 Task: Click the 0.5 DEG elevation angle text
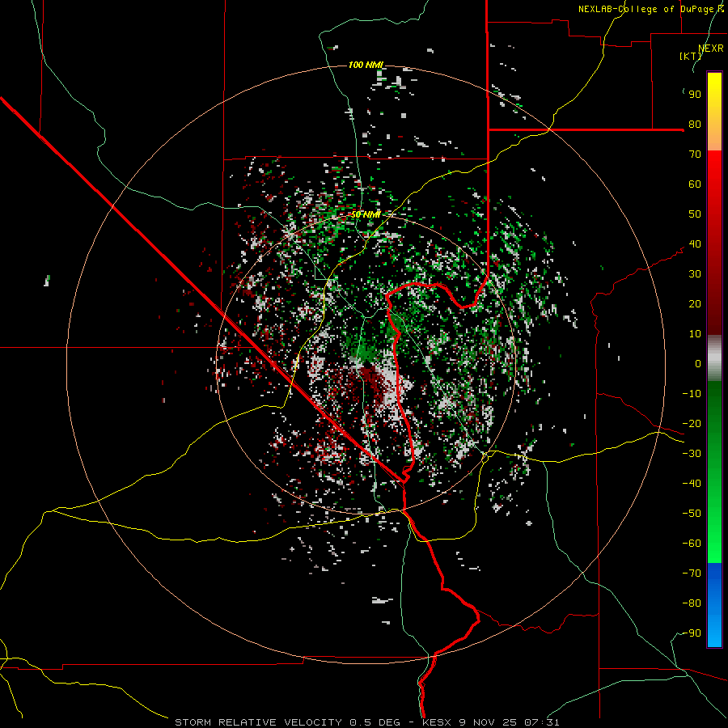375,722
